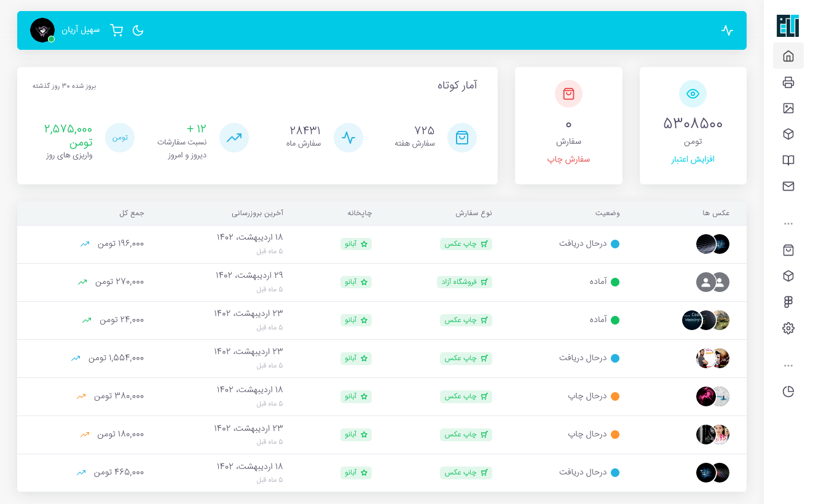Click the total 465,000 تومن
The width and height of the screenshot is (813, 504).
(x=119, y=473)
